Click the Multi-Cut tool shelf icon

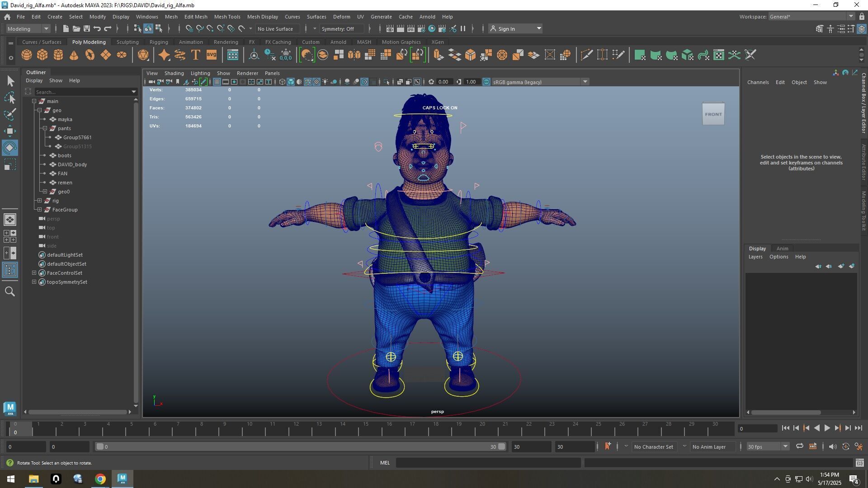pyautogui.click(x=586, y=55)
